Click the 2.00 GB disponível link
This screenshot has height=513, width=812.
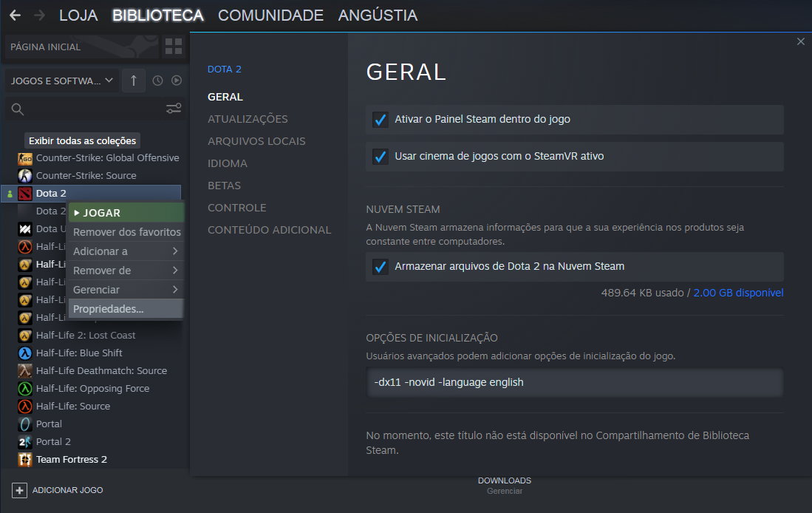(738, 293)
